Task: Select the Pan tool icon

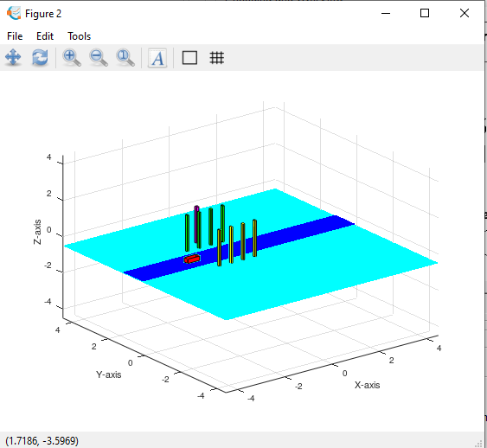Action: pos(13,57)
